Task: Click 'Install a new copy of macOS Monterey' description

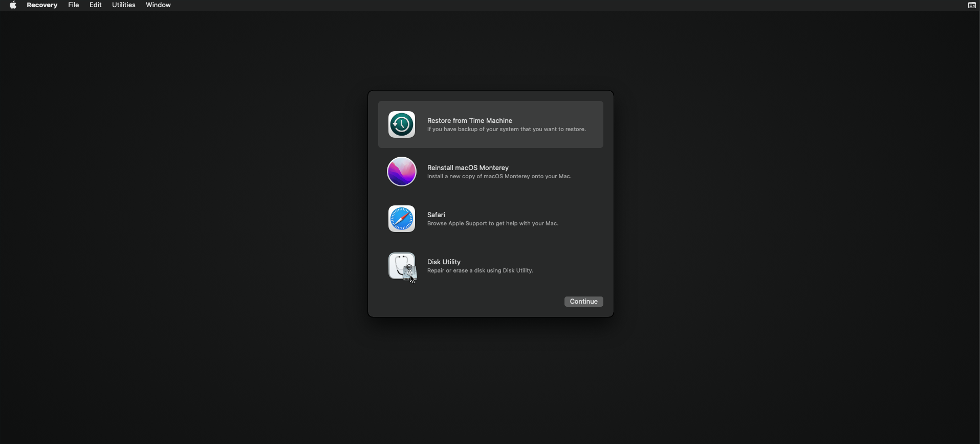Action: click(x=499, y=177)
